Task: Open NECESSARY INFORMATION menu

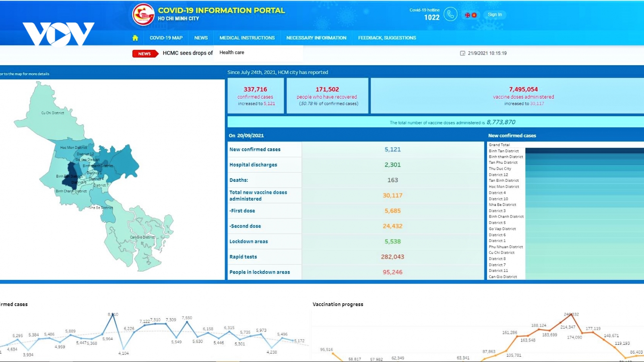Action: (x=316, y=38)
